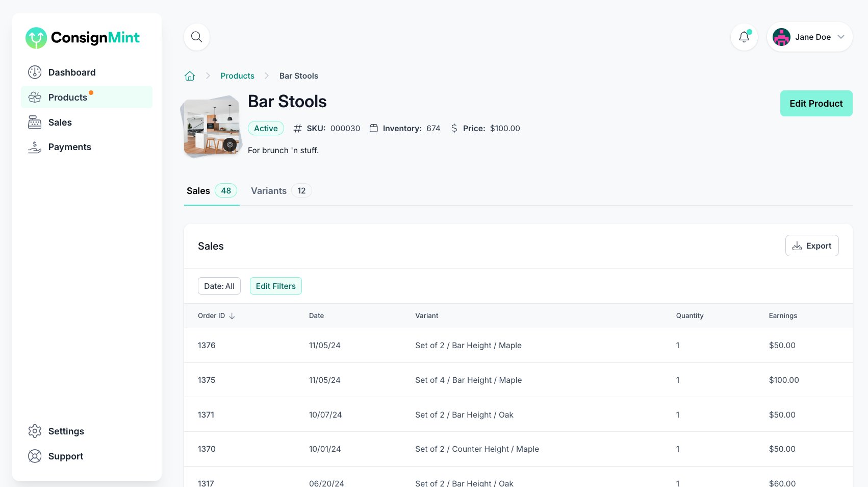
Task: Open the Bar Stools product thumbnail
Action: coord(212,126)
